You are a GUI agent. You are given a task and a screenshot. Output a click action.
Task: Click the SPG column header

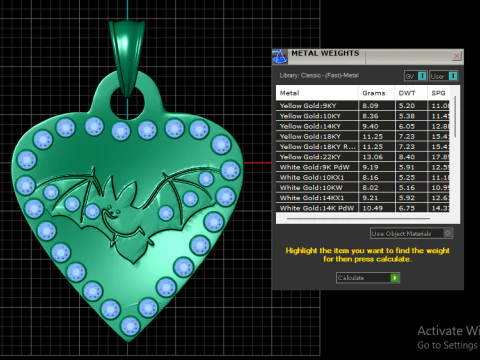438,93
